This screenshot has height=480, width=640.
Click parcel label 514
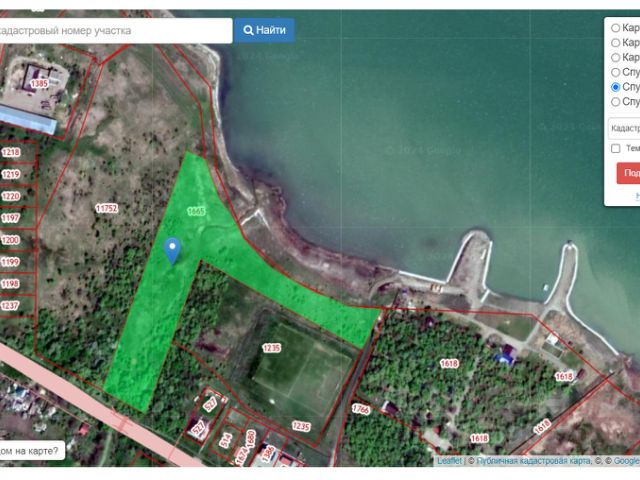226,440
